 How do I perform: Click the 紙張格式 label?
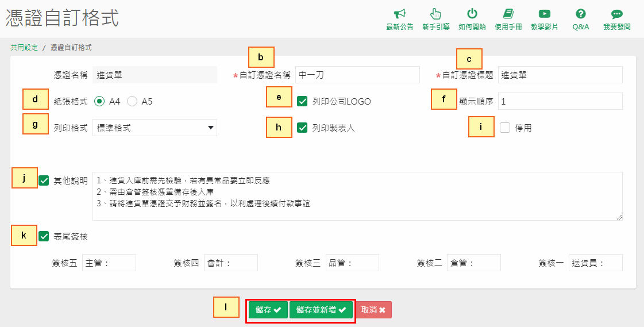71,102
